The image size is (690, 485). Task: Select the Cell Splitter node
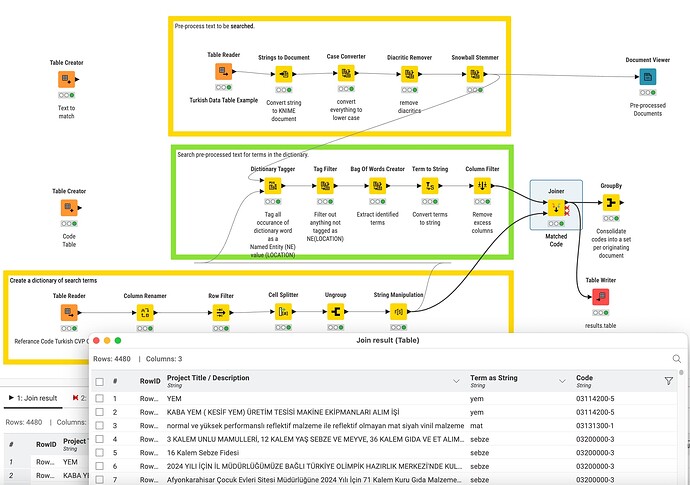(282, 311)
